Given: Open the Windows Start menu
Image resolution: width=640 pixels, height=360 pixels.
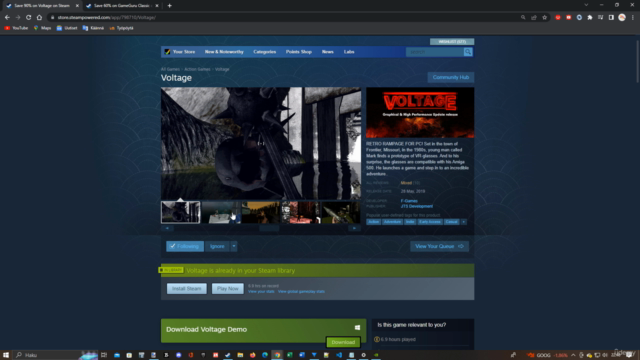Looking at the screenshot, I should (6, 355).
